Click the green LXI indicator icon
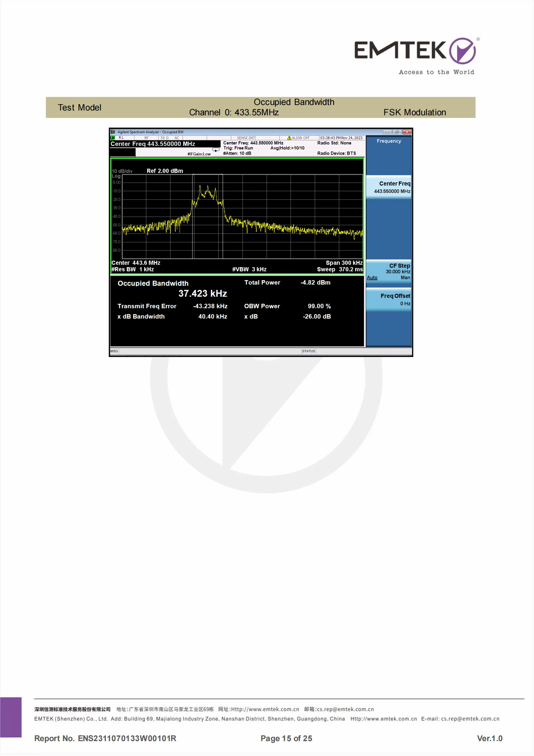This screenshot has height=756, width=534. tap(113, 138)
